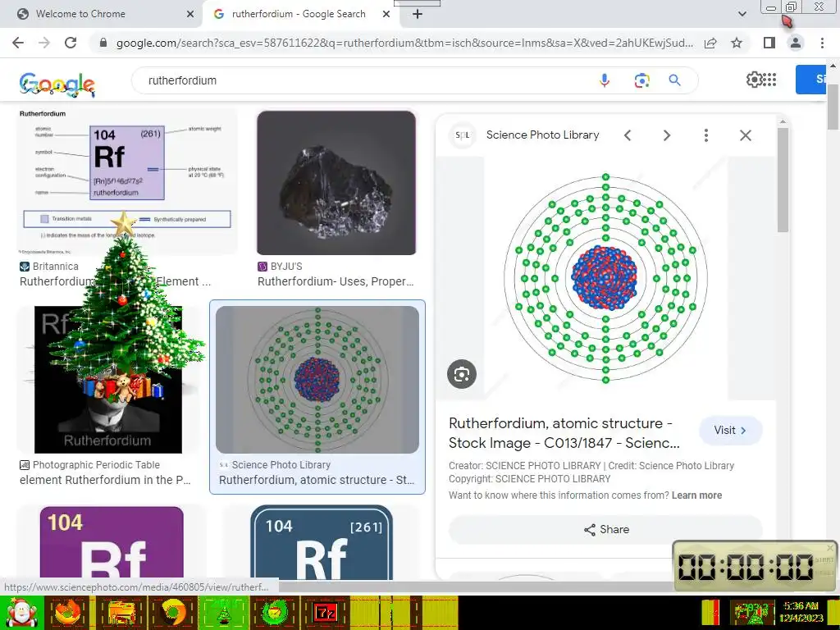
Task: Share this page from the address bar
Action: pyautogui.click(x=711, y=43)
